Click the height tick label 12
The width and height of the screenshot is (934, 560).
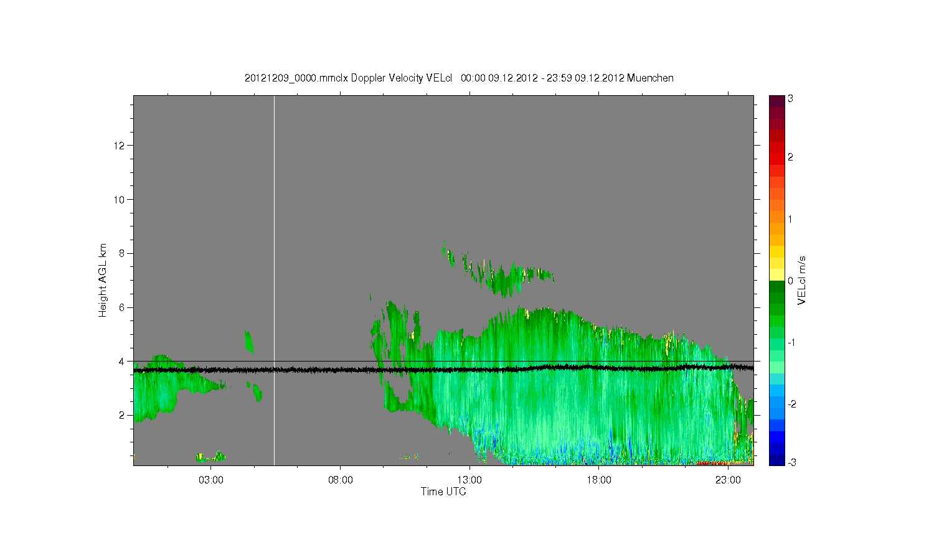(120, 146)
